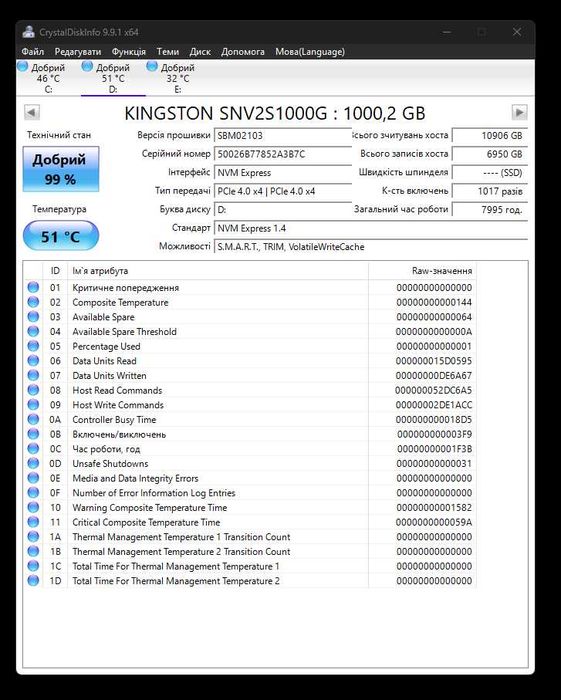Click status icon of Available Spare row
Screen dimensions: 561x700
click(33, 317)
